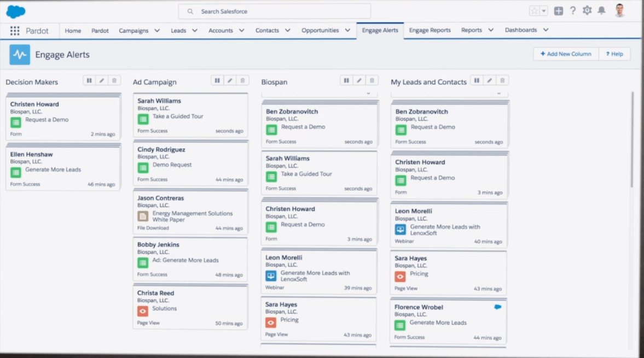Click 'Energy Management Solutions White Paper' text

pyautogui.click(x=192, y=216)
